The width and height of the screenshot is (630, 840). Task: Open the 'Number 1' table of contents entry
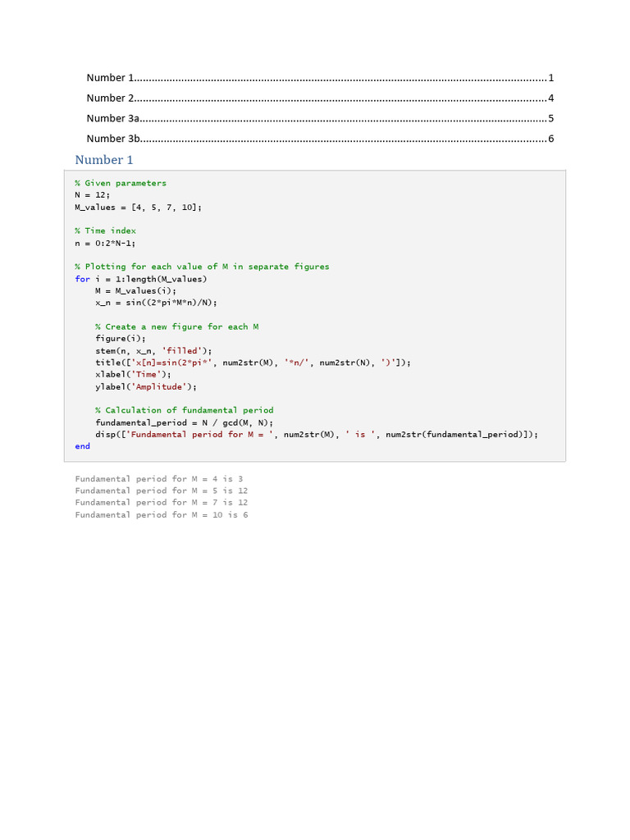[320, 78]
